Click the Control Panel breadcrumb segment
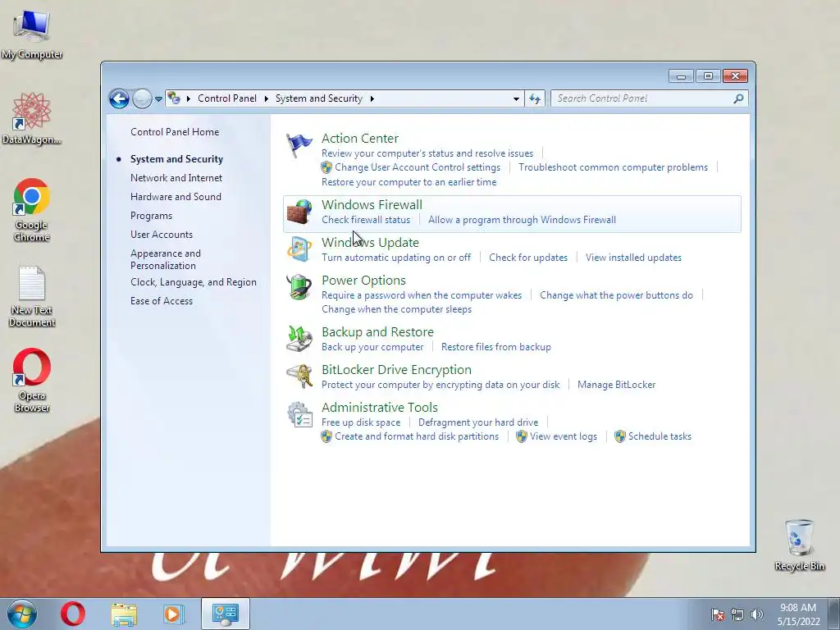 (227, 98)
